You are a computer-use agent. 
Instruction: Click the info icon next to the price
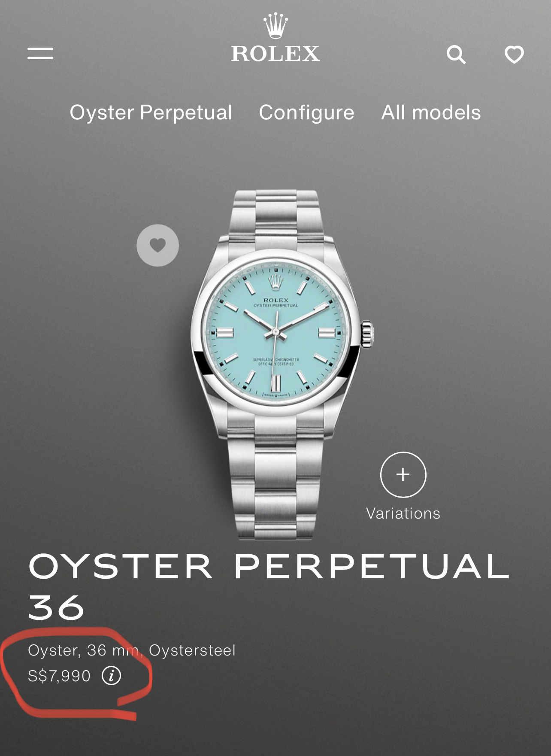point(111,676)
